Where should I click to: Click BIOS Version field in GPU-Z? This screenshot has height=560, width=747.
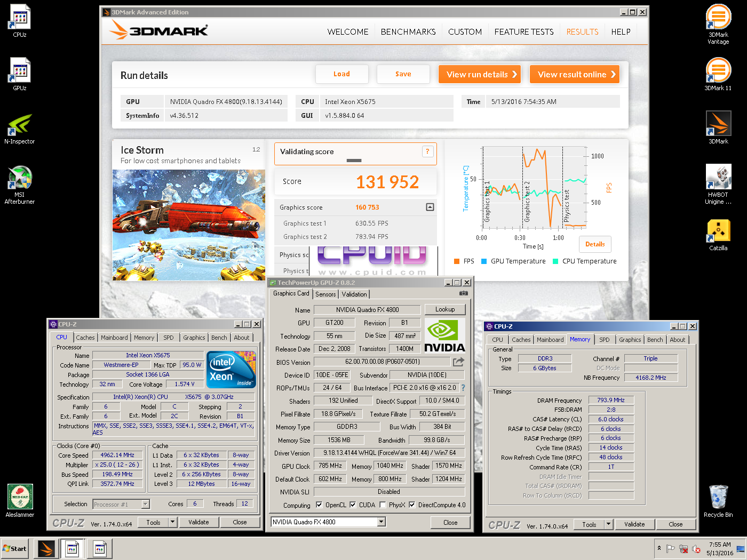coord(382,362)
